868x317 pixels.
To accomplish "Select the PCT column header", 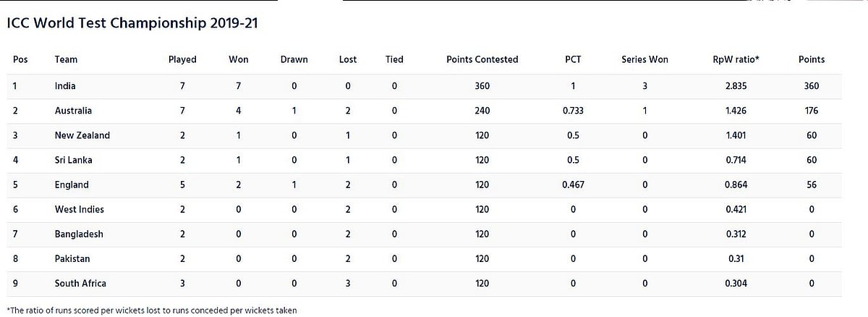I will pyautogui.click(x=573, y=59).
